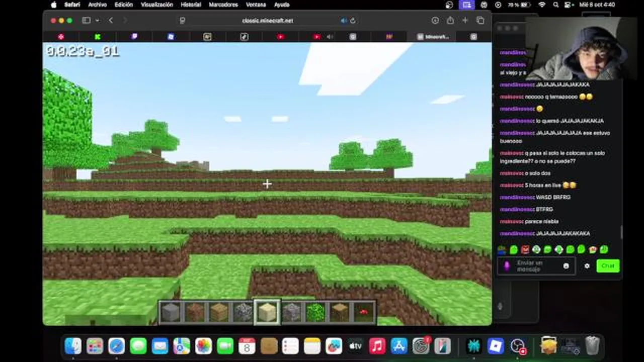Open System Settings from the Dock
Screen dimensions: 644x362
tap(420, 346)
